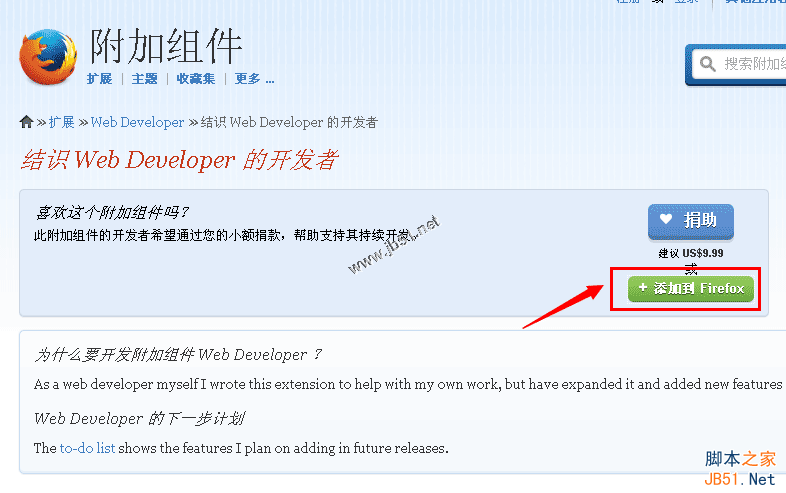Click the Web Developer 的下一步计划 heading
786x493 pixels.
pos(139,418)
